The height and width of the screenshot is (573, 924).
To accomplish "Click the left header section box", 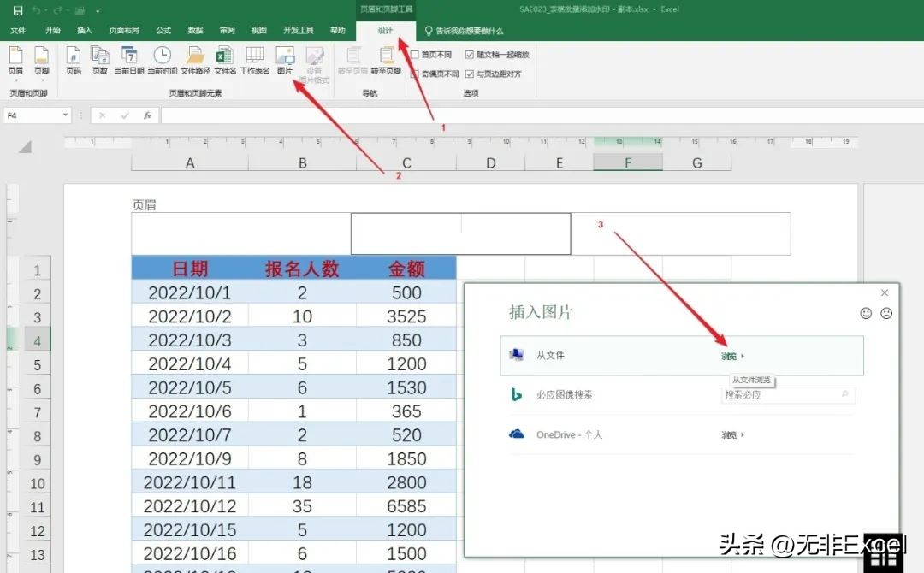I will click(x=241, y=233).
